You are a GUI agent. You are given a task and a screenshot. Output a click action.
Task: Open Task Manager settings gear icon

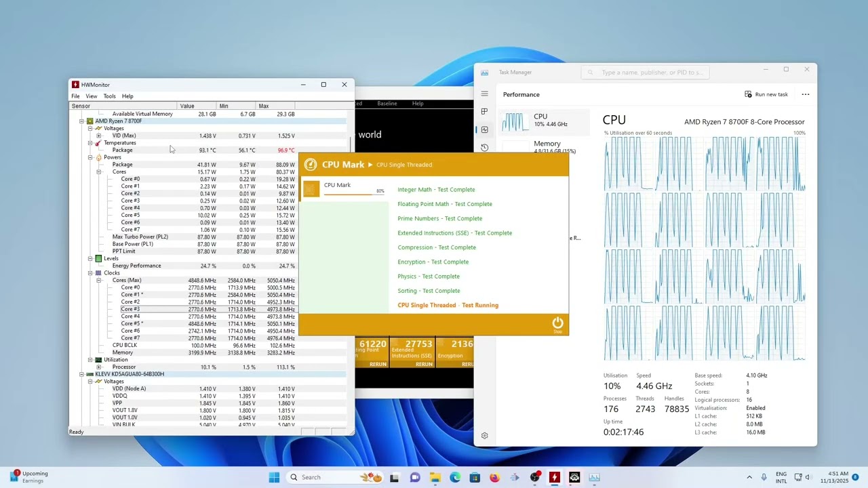pyautogui.click(x=484, y=436)
